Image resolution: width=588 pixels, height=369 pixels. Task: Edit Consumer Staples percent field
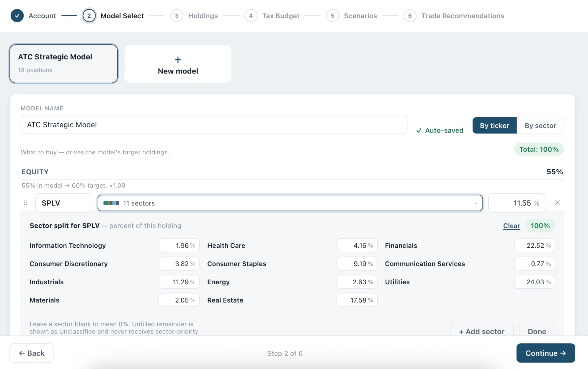tap(357, 264)
